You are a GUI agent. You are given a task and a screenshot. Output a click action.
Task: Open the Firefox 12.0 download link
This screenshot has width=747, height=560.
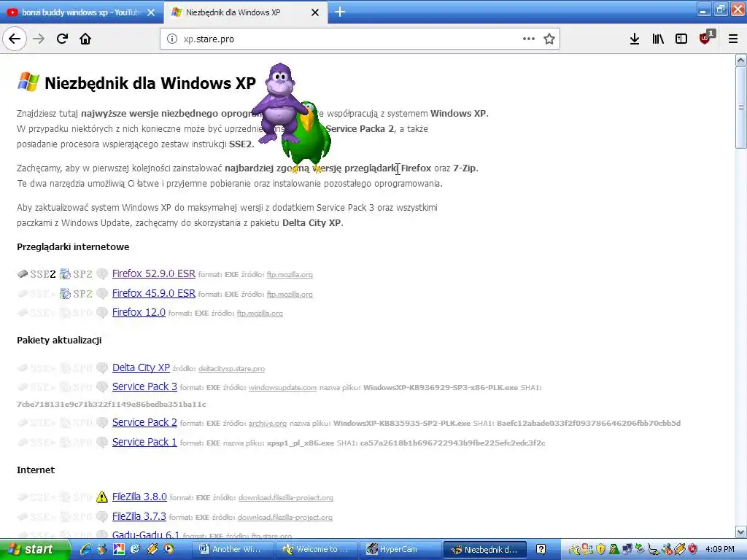(x=139, y=312)
